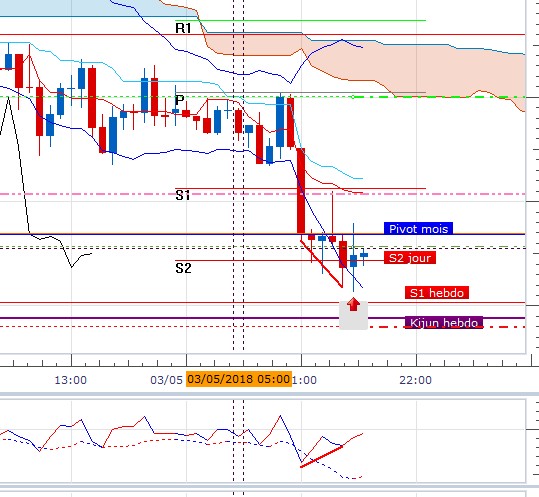
Task: Click the 13:00 time axis label
Action: (x=71, y=380)
